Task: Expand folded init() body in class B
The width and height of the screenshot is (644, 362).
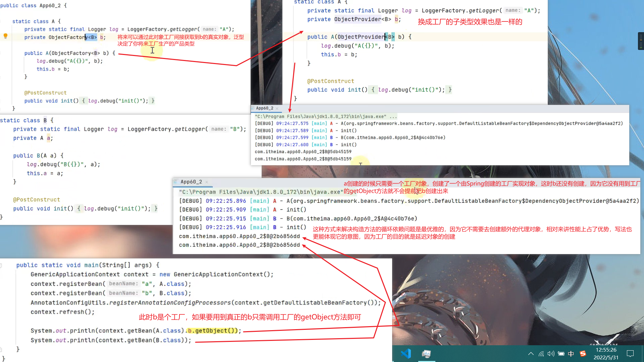Action: 78,208
